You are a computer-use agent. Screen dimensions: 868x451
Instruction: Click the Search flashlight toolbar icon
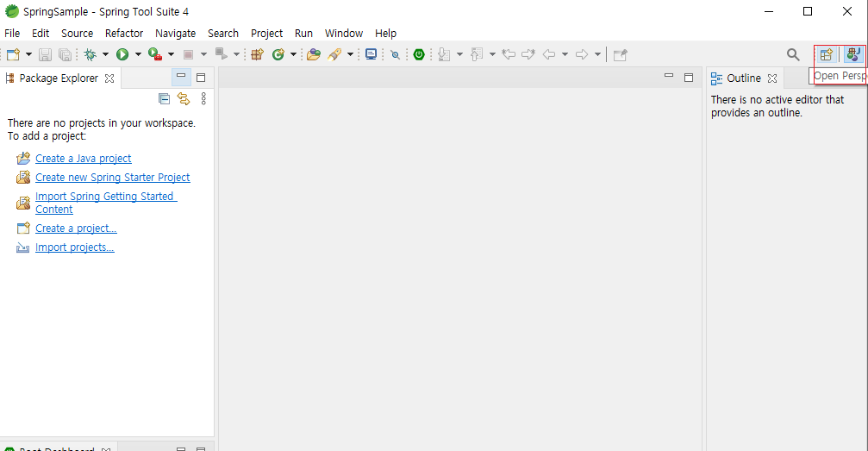334,54
